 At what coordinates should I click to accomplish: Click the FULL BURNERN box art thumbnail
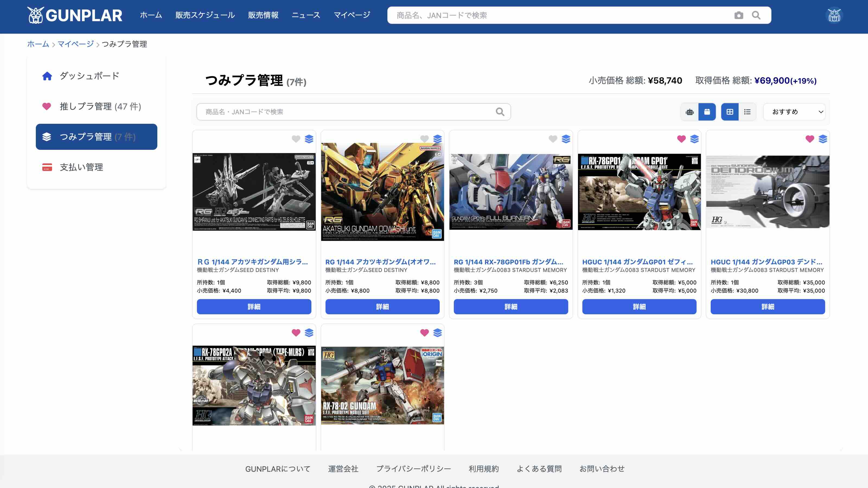pos(511,192)
